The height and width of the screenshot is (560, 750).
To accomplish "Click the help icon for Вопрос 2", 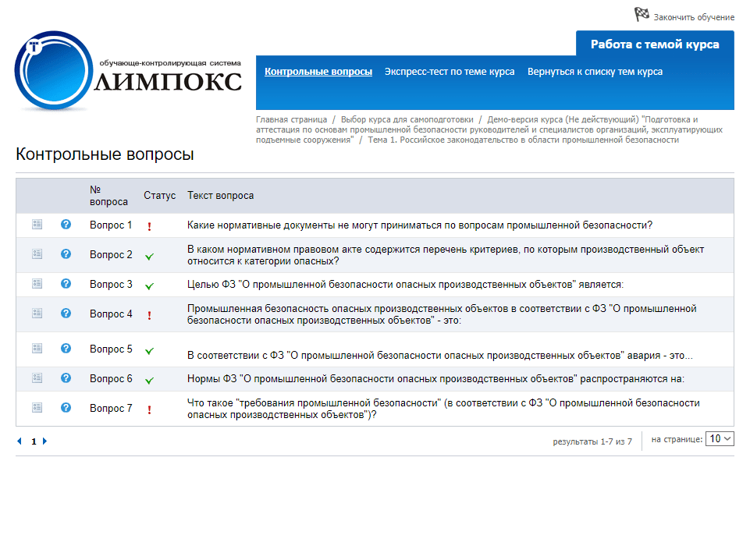I will pyautogui.click(x=66, y=254).
